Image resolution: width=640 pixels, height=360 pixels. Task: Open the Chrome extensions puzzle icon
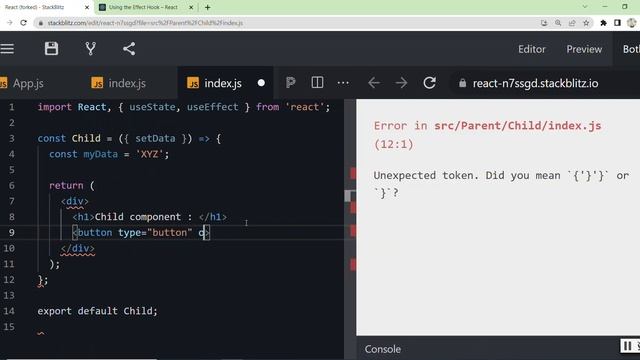click(603, 23)
